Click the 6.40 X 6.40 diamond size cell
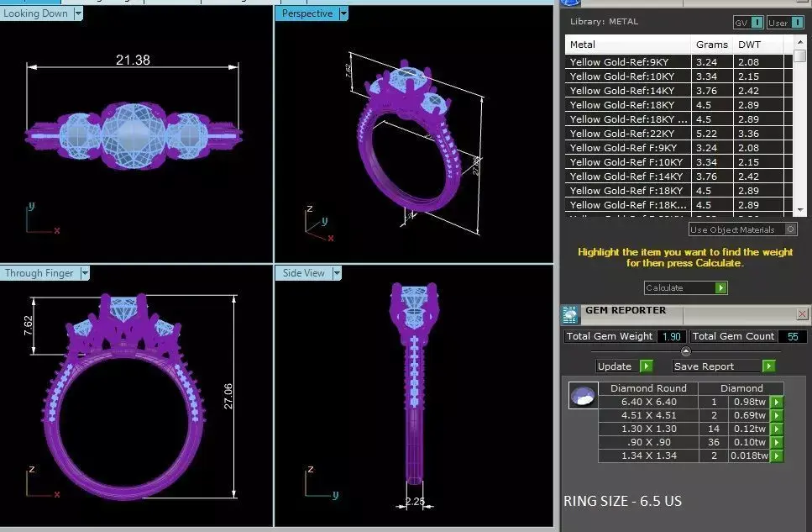Viewport: 812px width, 532px height. [x=648, y=402]
